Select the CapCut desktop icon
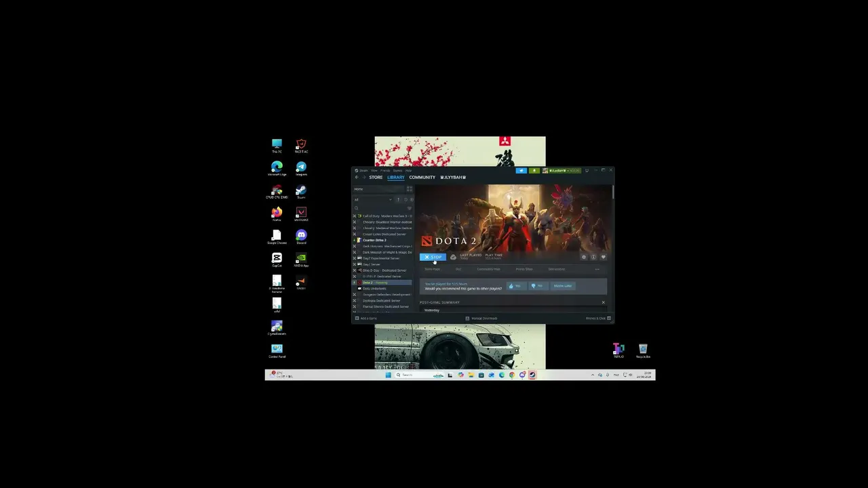 (277, 261)
